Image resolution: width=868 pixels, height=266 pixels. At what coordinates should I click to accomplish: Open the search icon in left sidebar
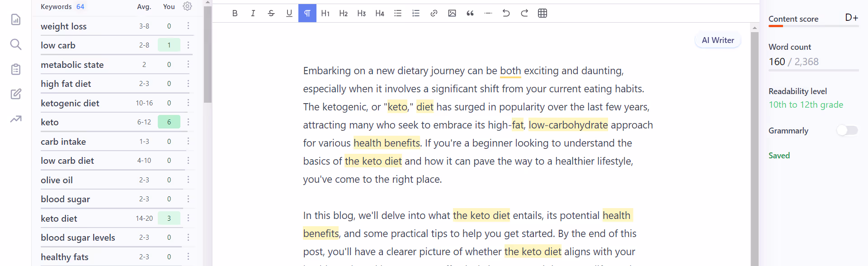(x=16, y=44)
